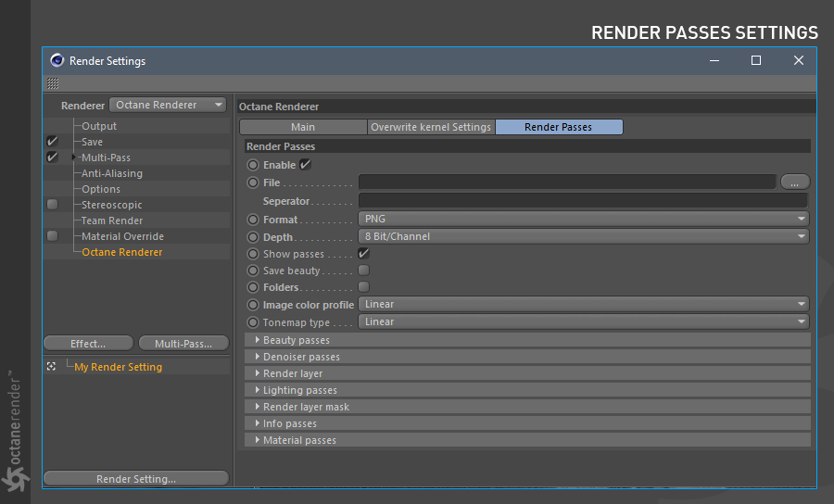
Task: Enable the Material Override checkbox
Action: (x=52, y=235)
